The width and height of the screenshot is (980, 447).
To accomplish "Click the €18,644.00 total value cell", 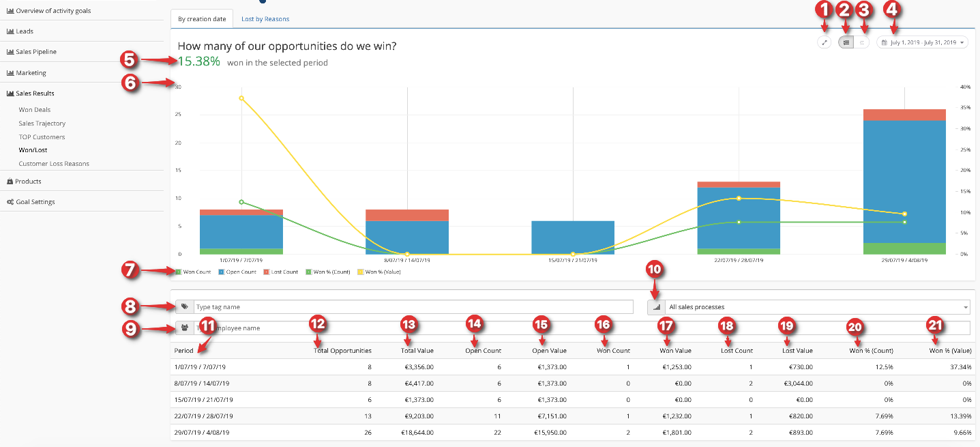I will tap(417, 433).
